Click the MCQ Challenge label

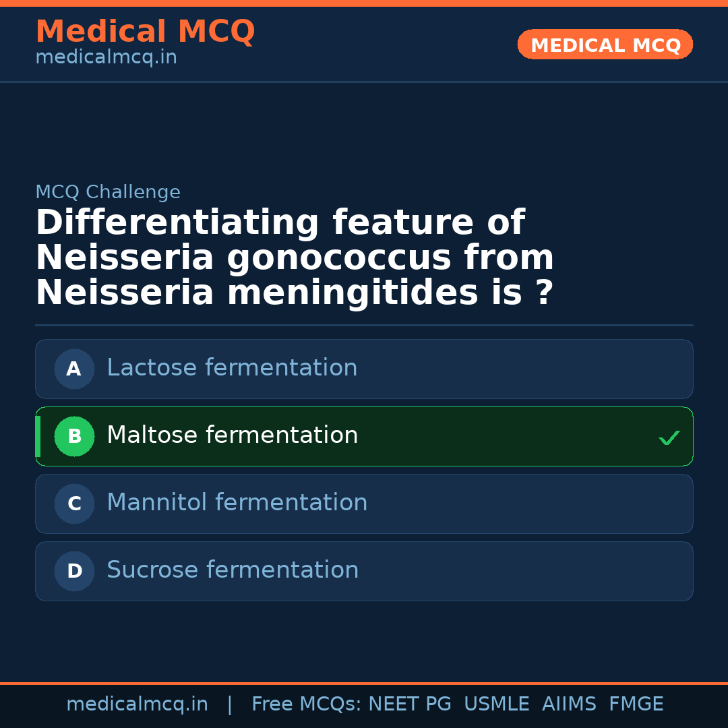point(108,192)
